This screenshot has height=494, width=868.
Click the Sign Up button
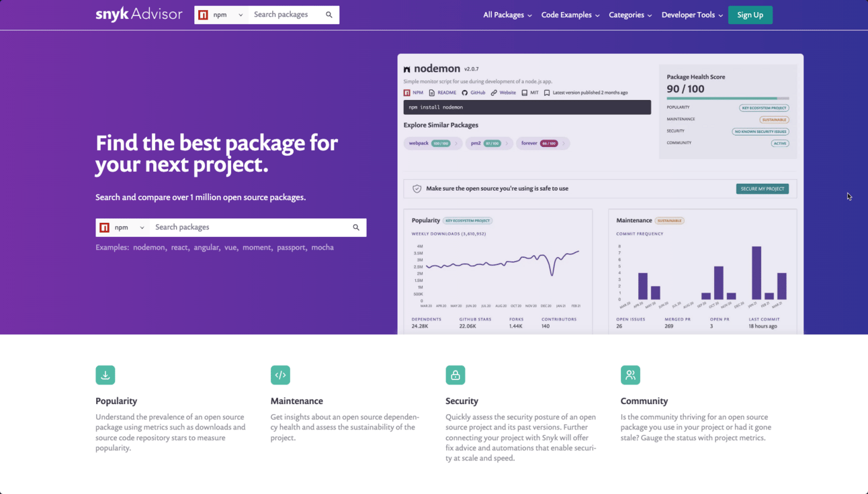(x=750, y=15)
